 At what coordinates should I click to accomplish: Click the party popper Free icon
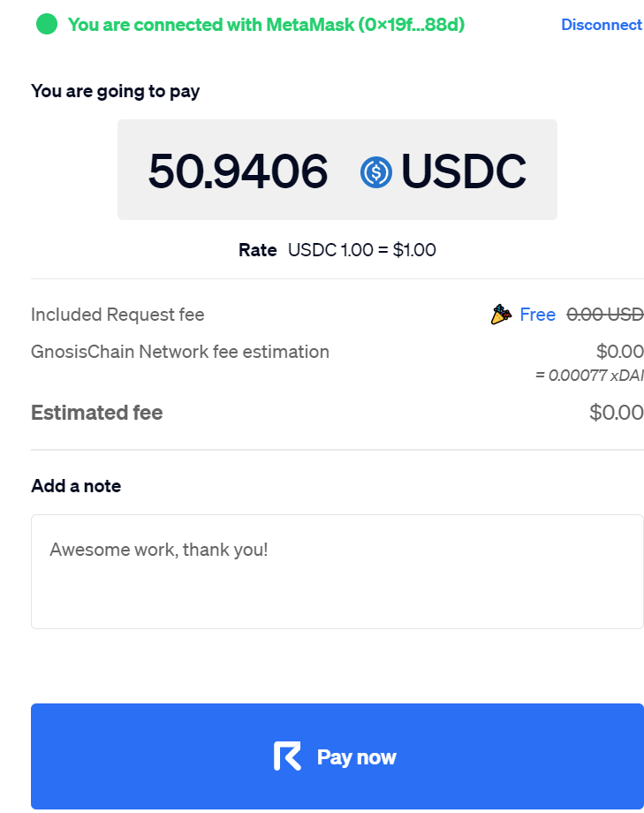tap(501, 315)
